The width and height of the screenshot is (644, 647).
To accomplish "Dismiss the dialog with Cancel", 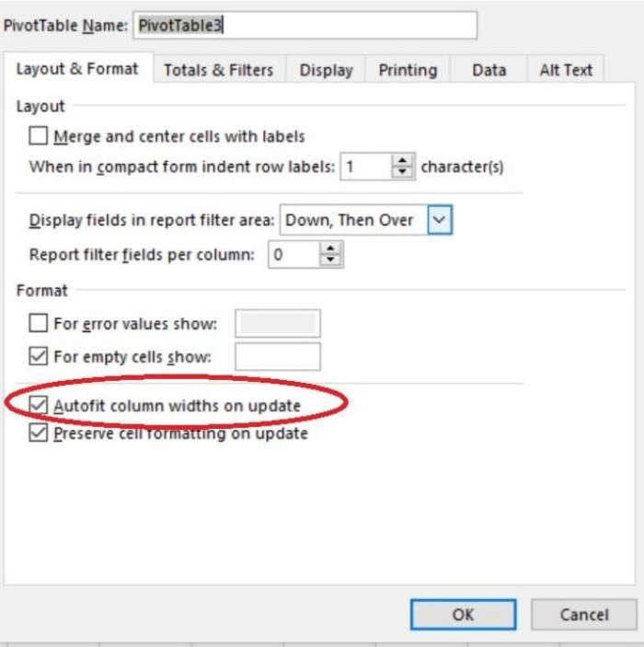I will click(584, 615).
